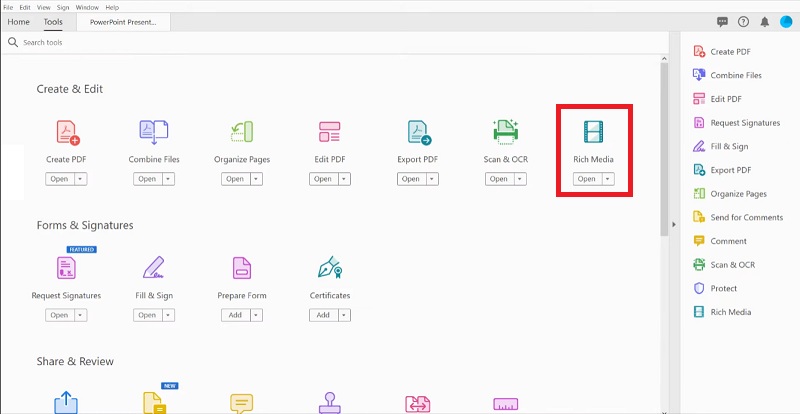
Task: Click the Fill & Sign pen icon
Action: tap(153, 267)
